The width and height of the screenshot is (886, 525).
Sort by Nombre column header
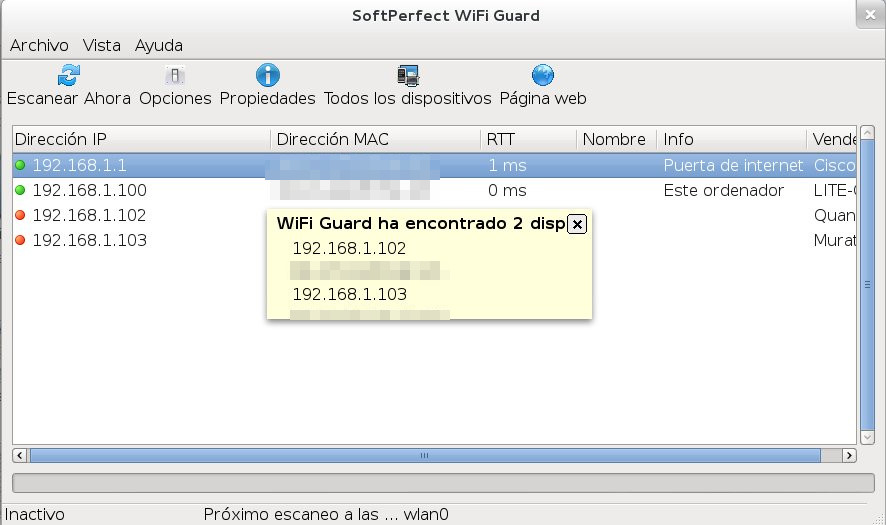[617, 139]
